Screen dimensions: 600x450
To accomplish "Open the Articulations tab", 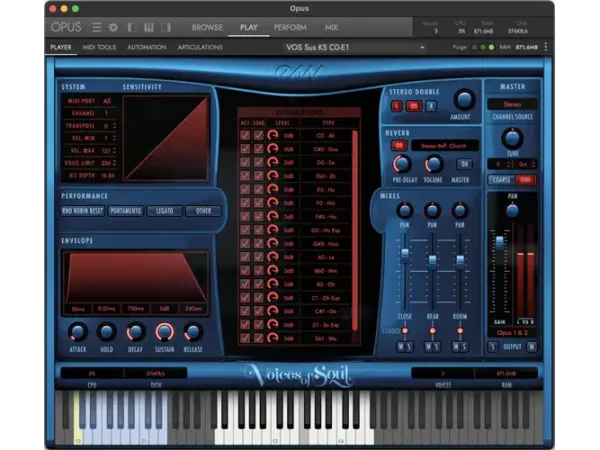I will (200, 47).
